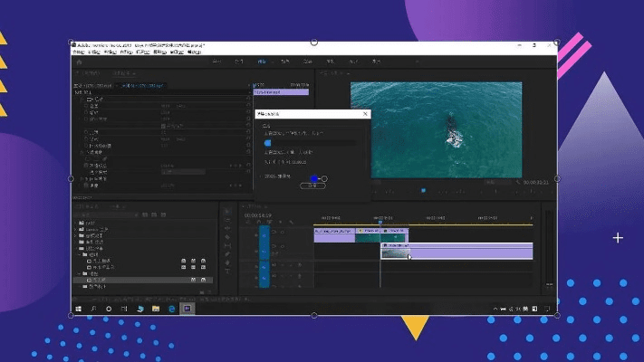This screenshot has height=362, width=644.
Task: Click the Windows Start button
Action: click(79, 309)
